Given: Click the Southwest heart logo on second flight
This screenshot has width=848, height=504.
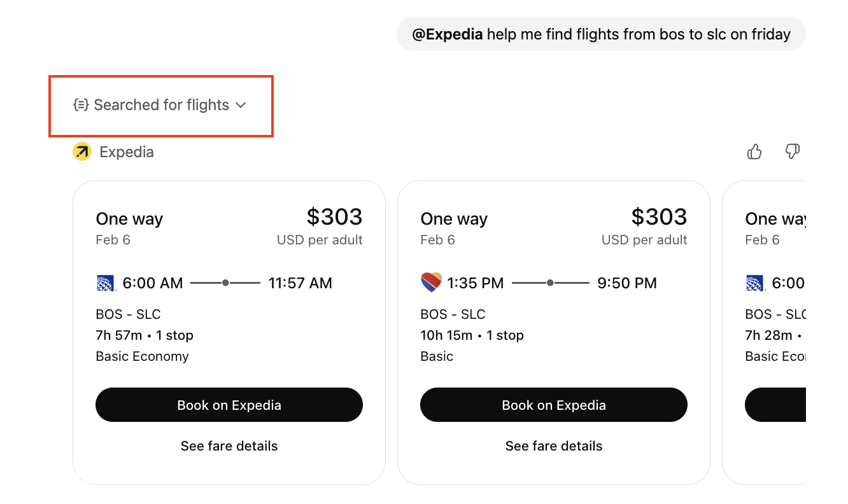Looking at the screenshot, I should coord(430,282).
